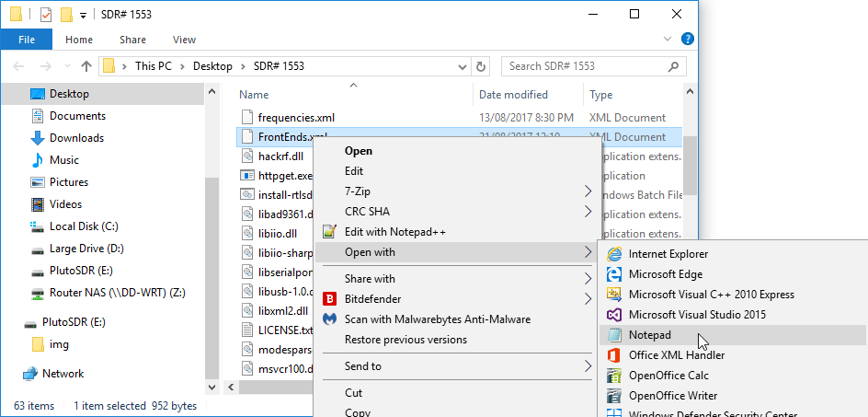Open img folder in sidebar
Screen dimensions: 868x417
tap(59, 344)
